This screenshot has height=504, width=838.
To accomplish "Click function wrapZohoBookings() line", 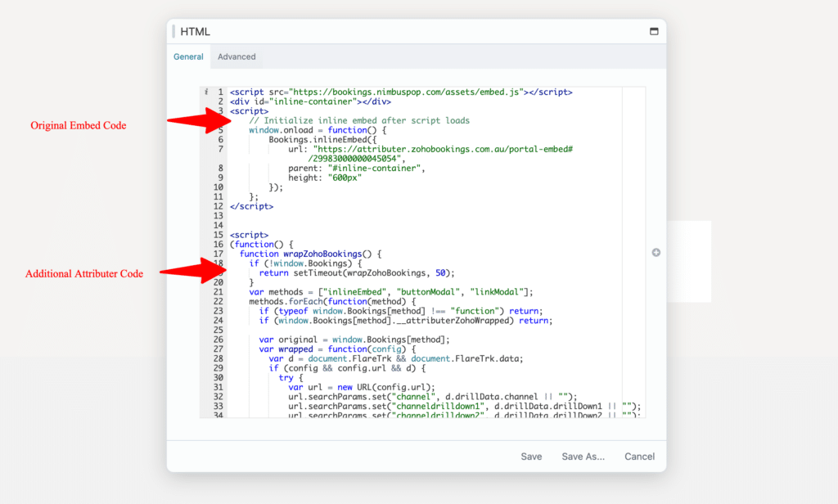I will 310,254.
